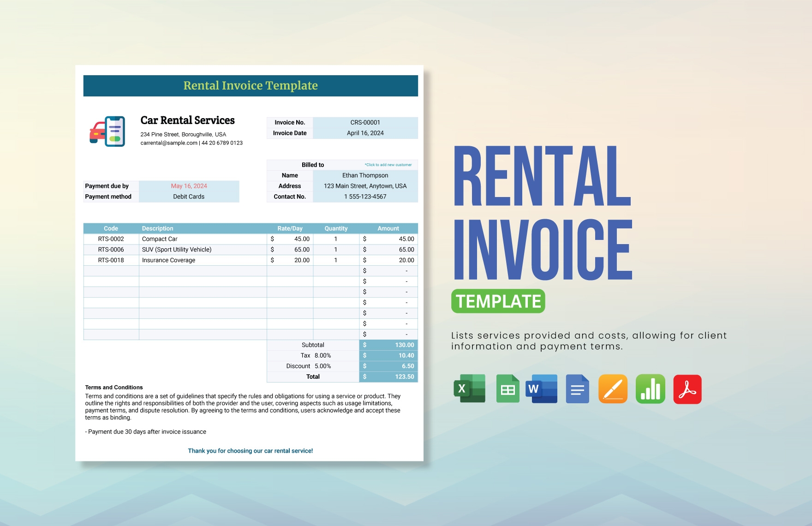Open the rental invoice document preview
812x526 pixels.
pos(249,263)
